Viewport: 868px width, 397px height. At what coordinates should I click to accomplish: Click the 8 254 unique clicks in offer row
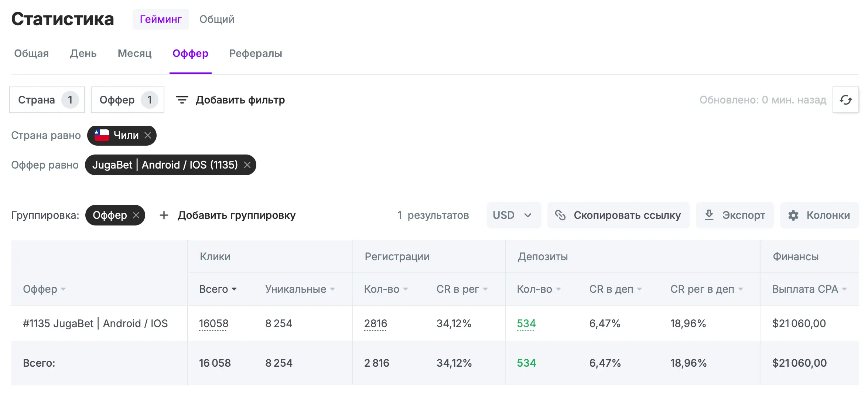[278, 323]
